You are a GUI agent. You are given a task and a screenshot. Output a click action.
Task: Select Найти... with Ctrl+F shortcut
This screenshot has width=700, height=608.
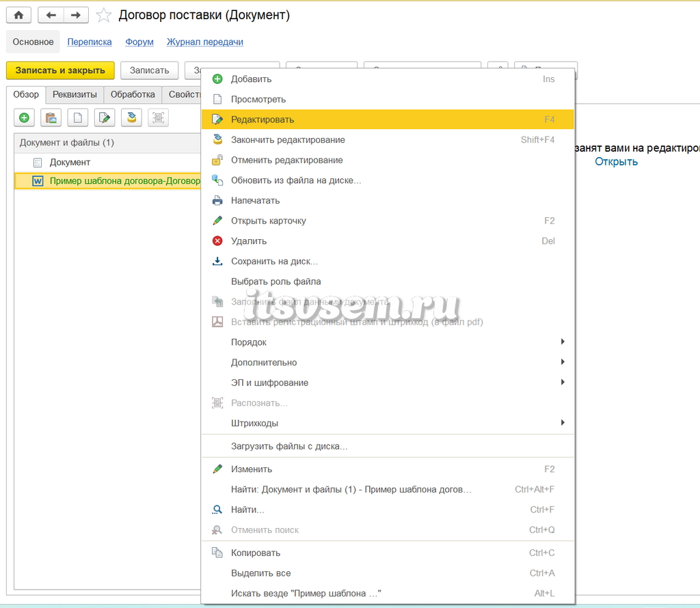pos(388,510)
